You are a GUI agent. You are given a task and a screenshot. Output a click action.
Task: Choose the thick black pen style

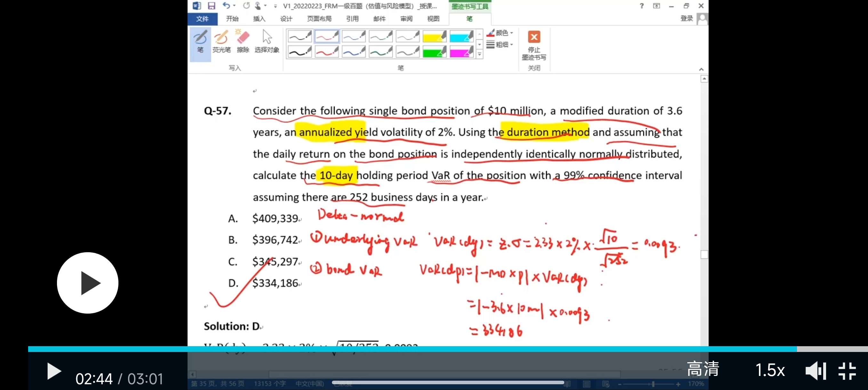click(300, 52)
